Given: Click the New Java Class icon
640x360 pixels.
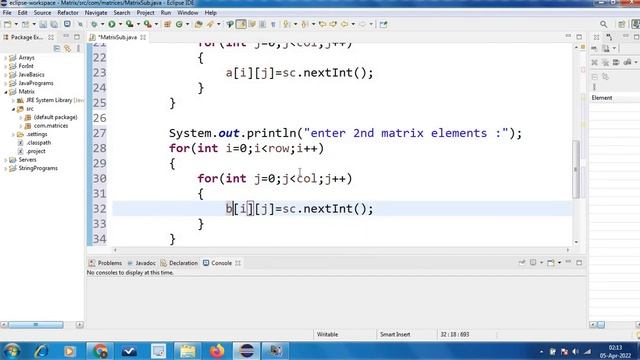Looking at the screenshot, I should (x=179, y=24).
